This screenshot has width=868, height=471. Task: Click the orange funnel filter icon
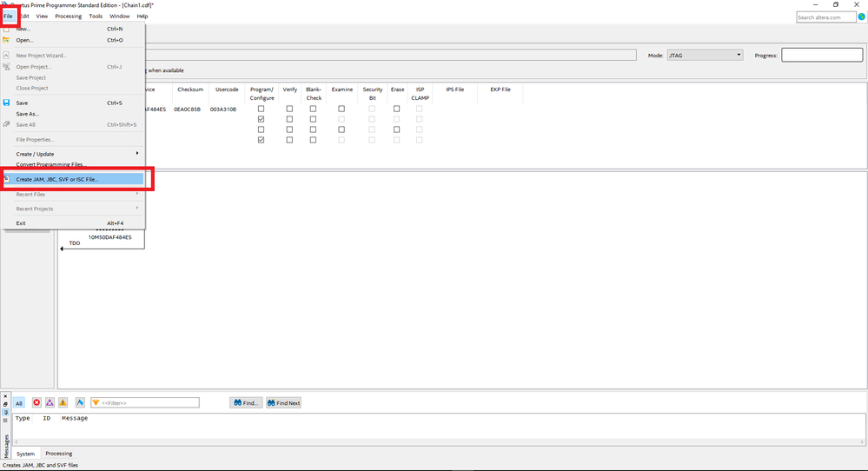coord(96,403)
